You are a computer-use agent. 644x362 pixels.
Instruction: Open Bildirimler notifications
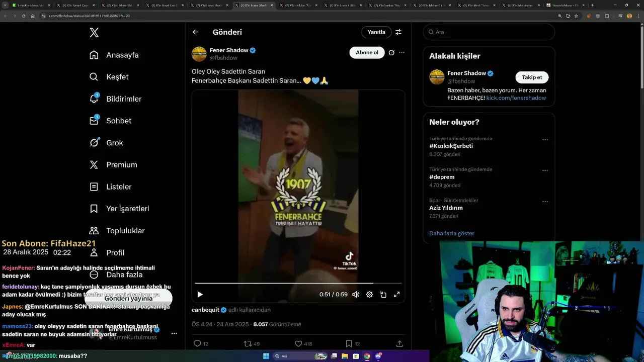115,99
